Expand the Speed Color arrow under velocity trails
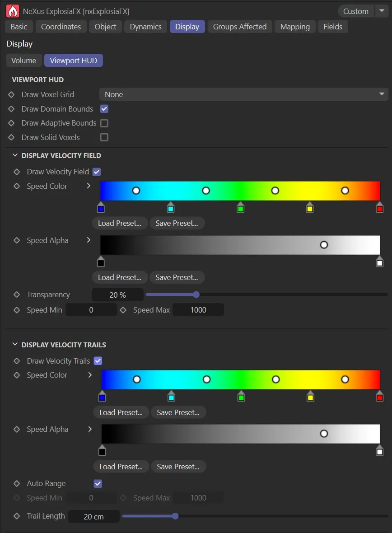The image size is (392, 533). point(89,375)
